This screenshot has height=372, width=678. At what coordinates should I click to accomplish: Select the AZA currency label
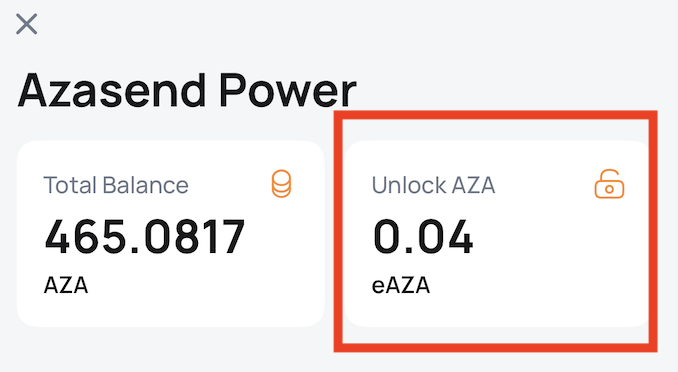pyautogui.click(x=66, y=285)
